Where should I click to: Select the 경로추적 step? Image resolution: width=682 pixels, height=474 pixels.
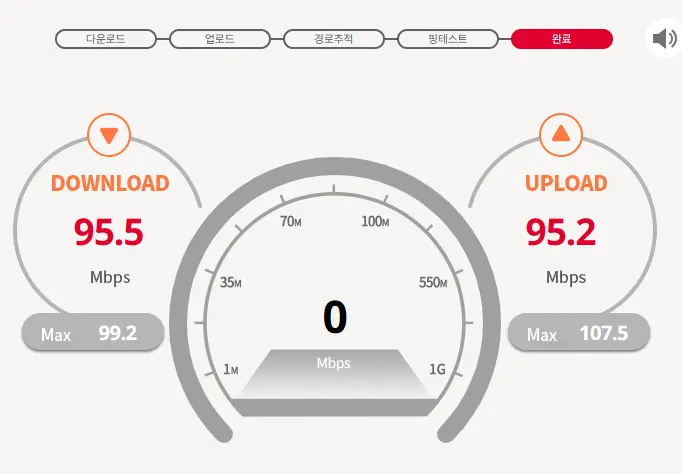click(x=334, y=39)
